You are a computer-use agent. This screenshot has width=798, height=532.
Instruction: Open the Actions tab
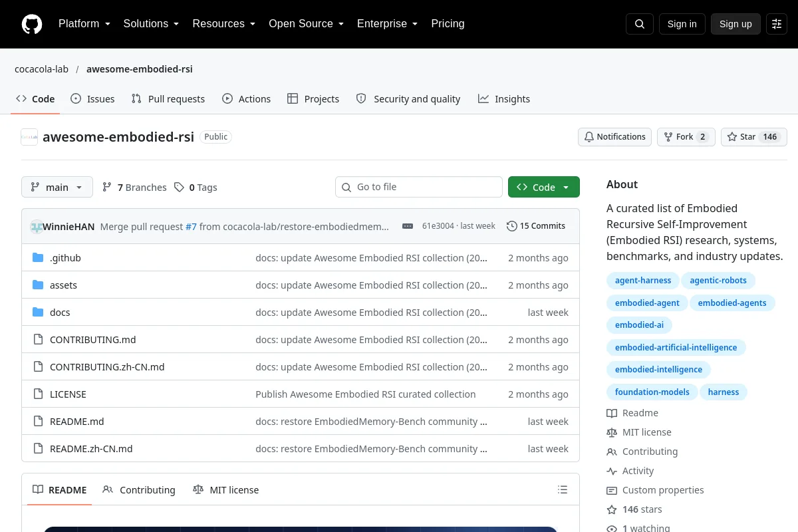point(246,99)
